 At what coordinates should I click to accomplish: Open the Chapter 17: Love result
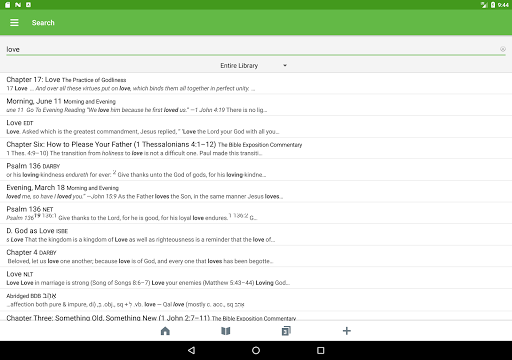point(256,84)
